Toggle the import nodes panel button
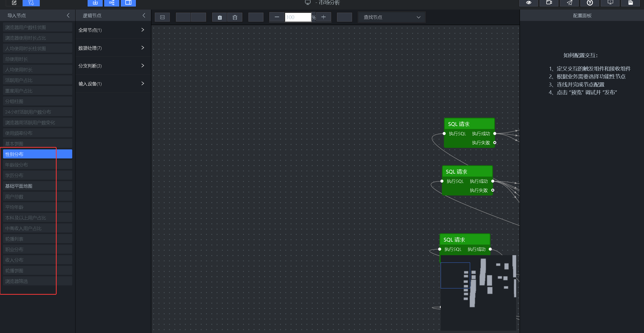Screen dimensions: 644x333 (95, 3)
